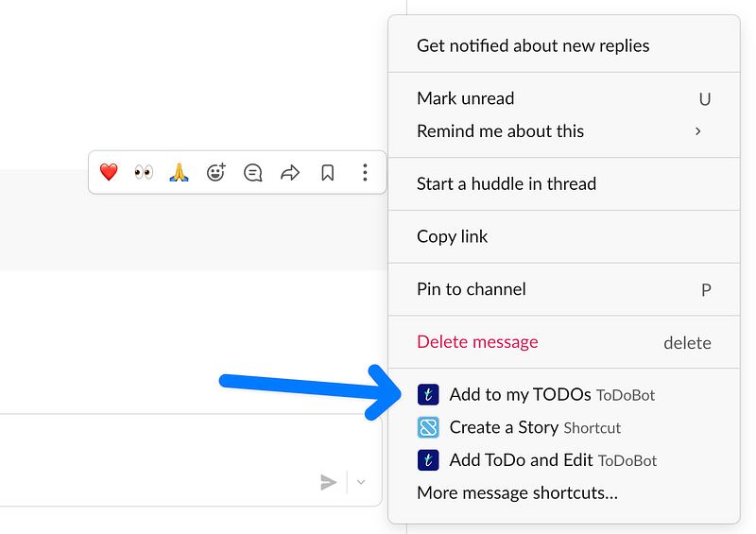
Task: Reply in thread using speech bubble icon
Action: coord(252,172)
